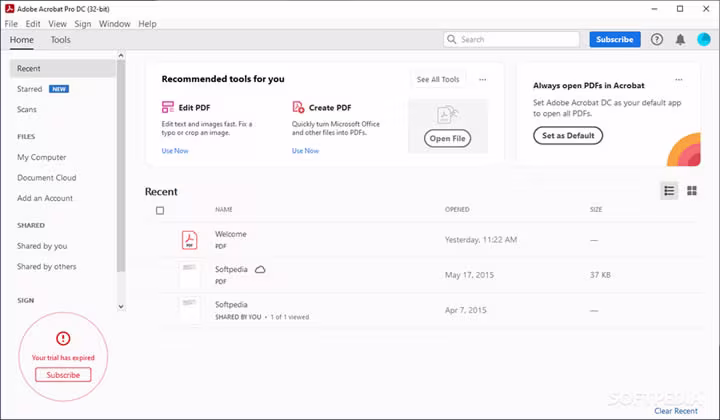This screenshot has width=720, height=420.
Task: Click the Adobe Acrobat title bar logo
Action: pyautogui.click(x=9, y=8)
